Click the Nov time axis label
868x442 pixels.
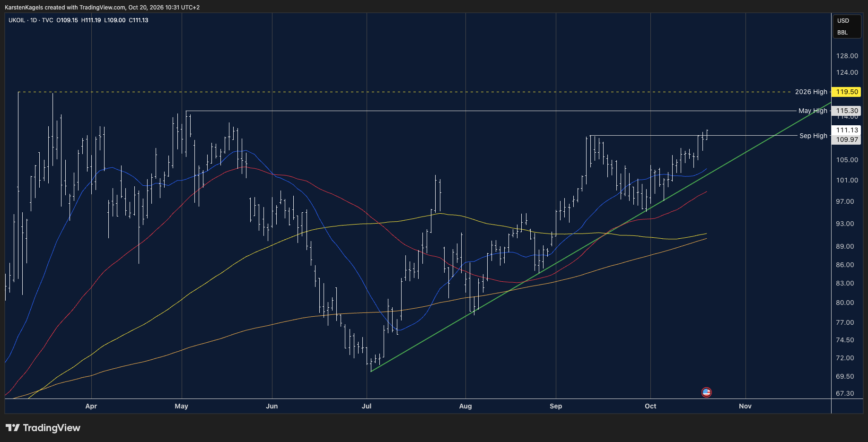745,406
